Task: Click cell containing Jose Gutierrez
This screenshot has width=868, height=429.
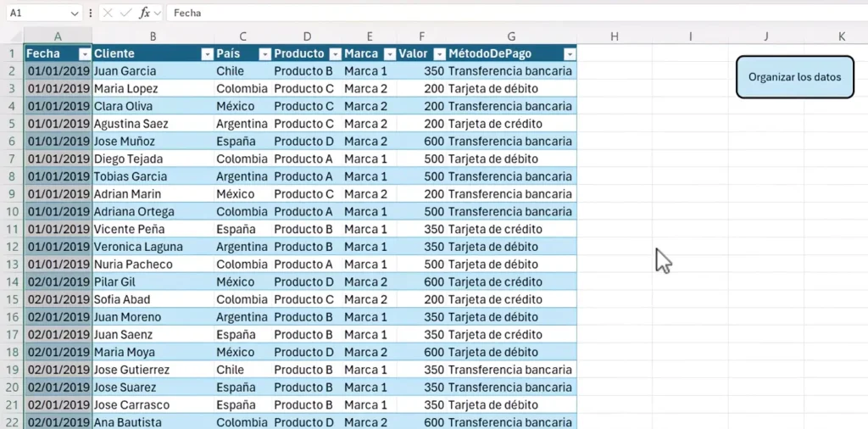Action: (x=153, y=370)
